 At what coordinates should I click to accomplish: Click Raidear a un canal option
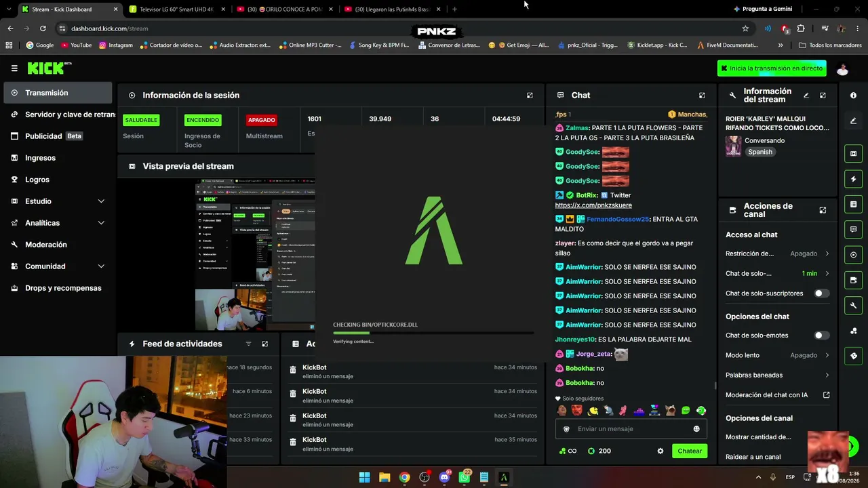pos(753,457)
